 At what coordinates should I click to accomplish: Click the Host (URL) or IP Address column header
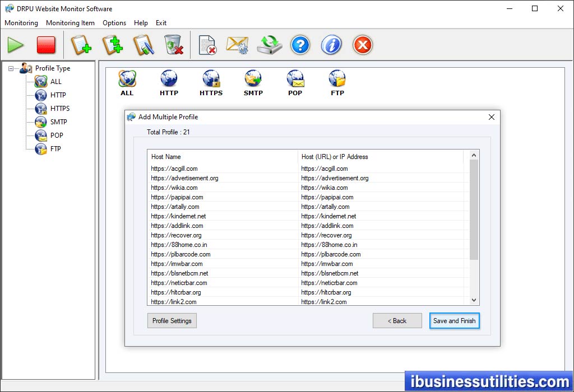pos(381,156)
